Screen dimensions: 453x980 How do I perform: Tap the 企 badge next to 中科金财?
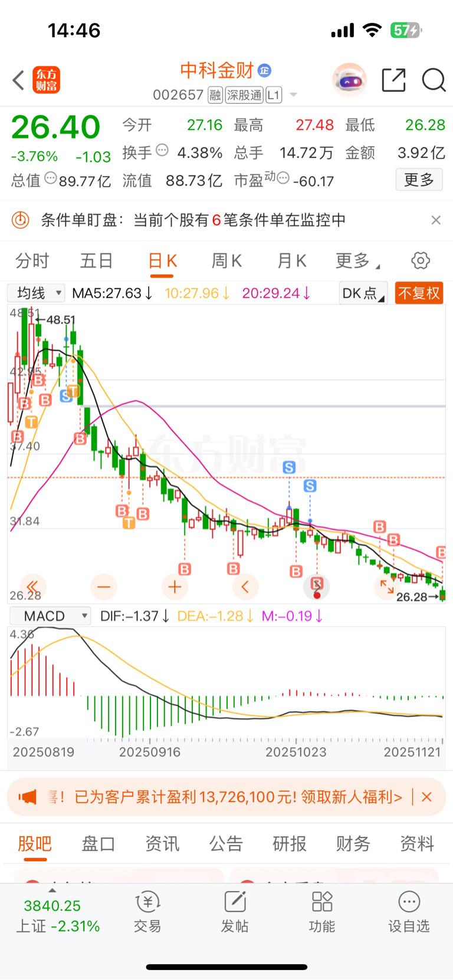pos(264,71)
